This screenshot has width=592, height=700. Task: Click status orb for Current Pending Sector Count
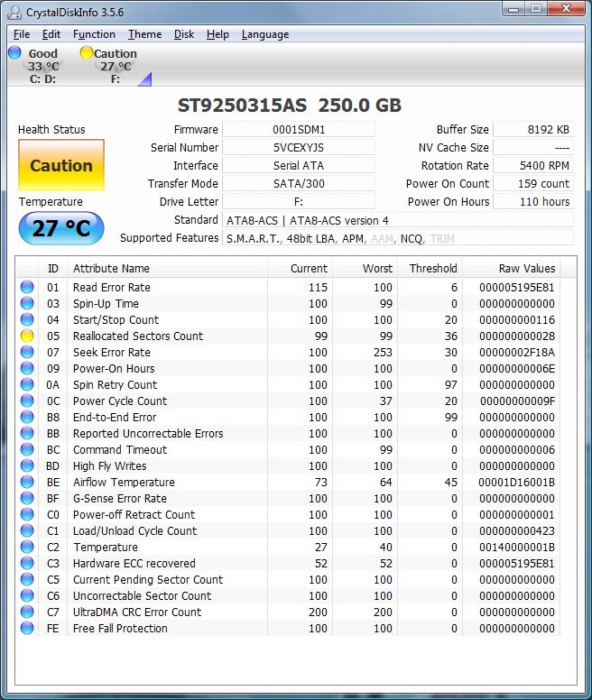[x=27, y=579]
